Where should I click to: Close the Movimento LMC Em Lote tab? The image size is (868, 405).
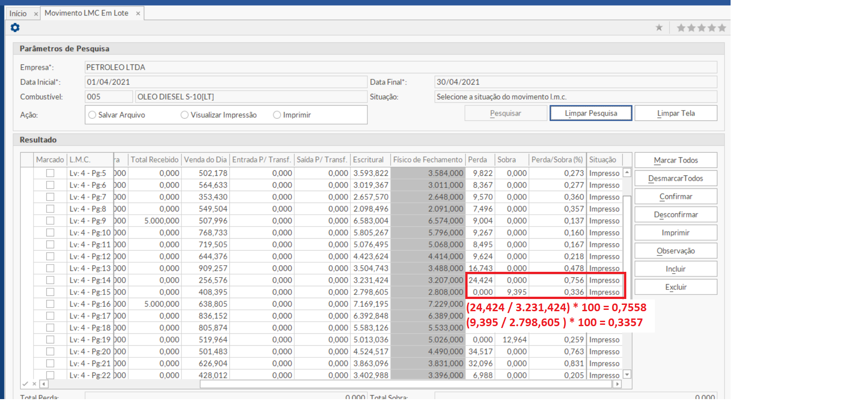click(x=138, y=14)
